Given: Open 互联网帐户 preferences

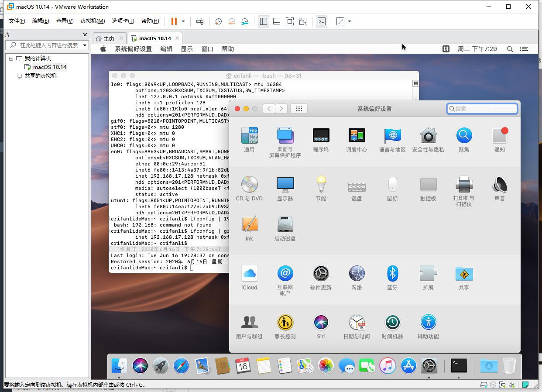Looking at the screenshot, I should [x=285, y=280].
